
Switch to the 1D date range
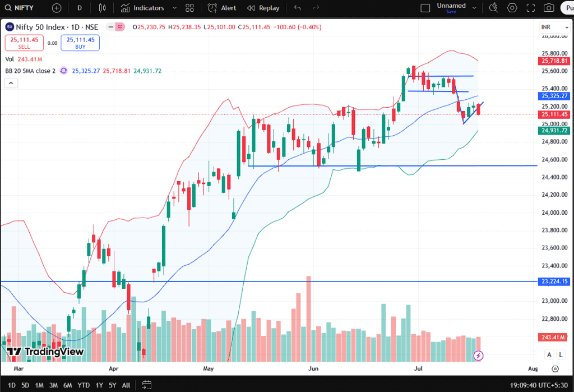tap(12, 385)
